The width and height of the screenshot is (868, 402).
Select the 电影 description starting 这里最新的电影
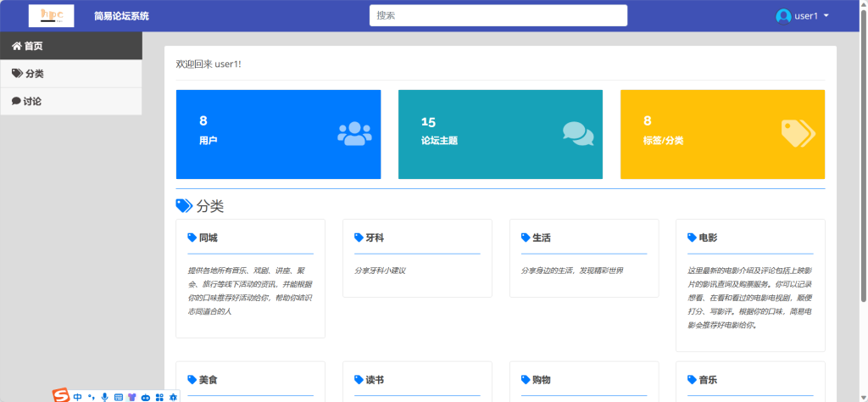pos(750,298)
